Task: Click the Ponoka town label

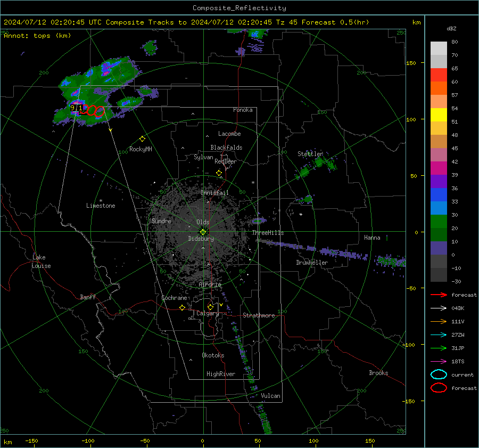Action: pos(243,110)
